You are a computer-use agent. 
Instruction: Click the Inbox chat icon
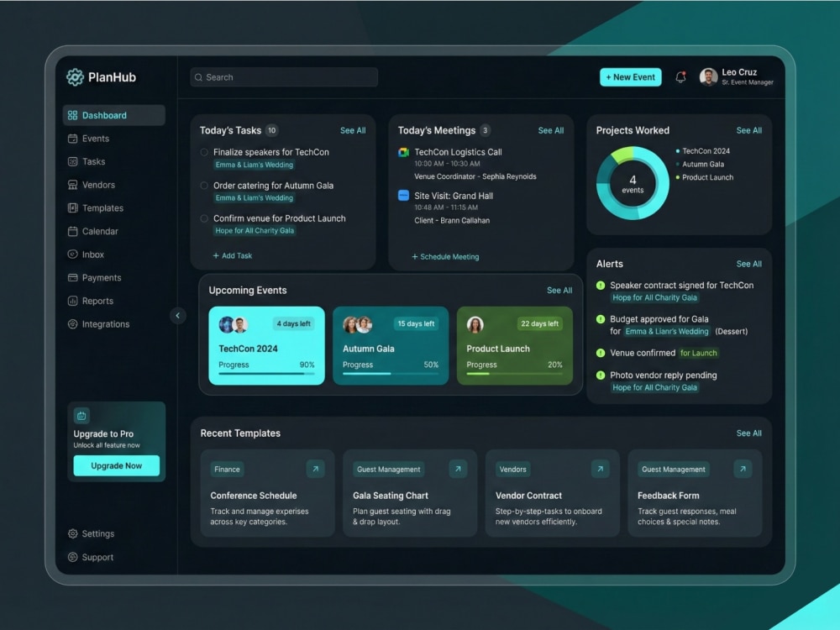pyautogui.click(x=72, y=255)
